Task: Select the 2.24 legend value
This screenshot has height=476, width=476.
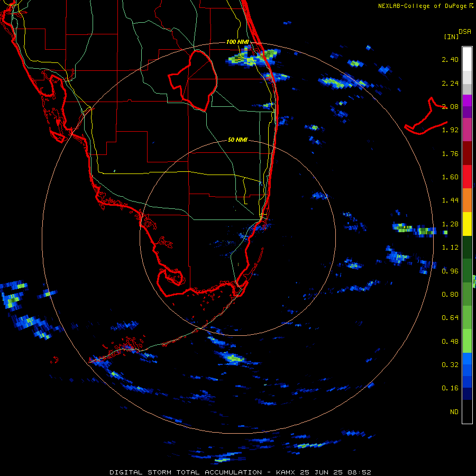Action: pyautogui.click(x=450, y=83)
